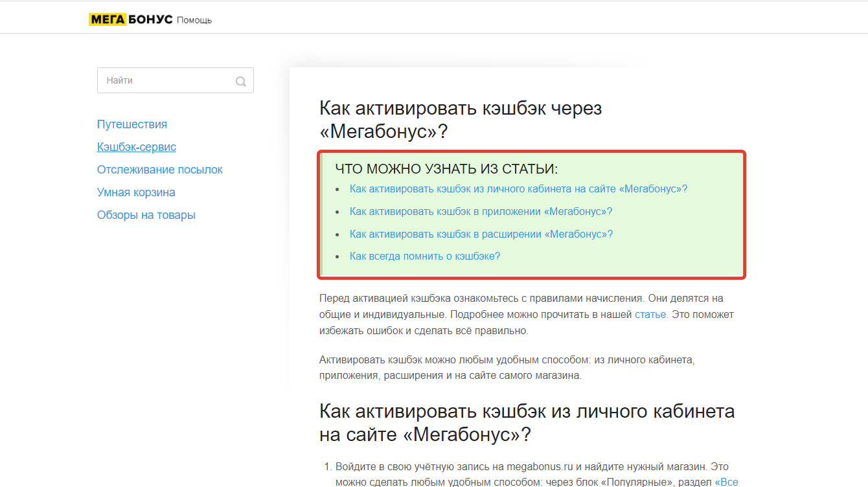Click the paragraph starting 'Активировать кэшбэк можно любым'
This screenshot has height=487, width=868.
point(507,367)
